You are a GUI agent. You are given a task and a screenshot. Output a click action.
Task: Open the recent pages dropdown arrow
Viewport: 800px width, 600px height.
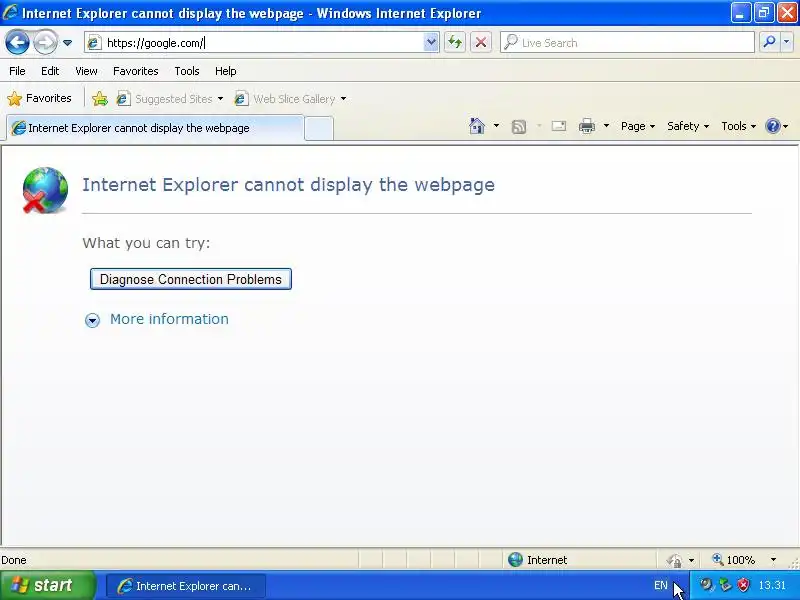point(67,43)
